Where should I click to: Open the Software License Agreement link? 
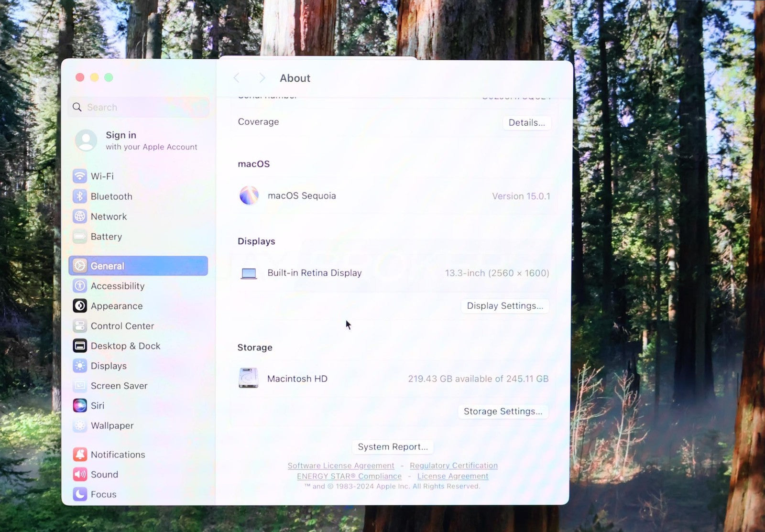pos(341,466)
